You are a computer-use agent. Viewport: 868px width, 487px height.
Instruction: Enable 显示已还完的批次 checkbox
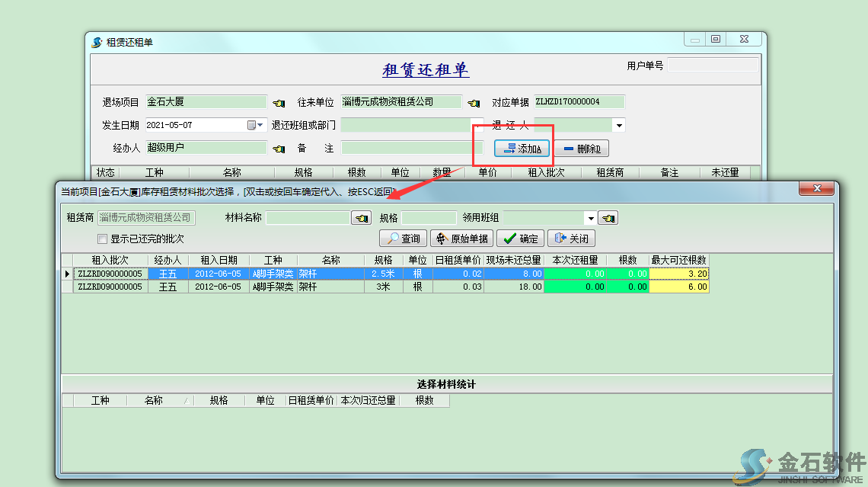103,239
